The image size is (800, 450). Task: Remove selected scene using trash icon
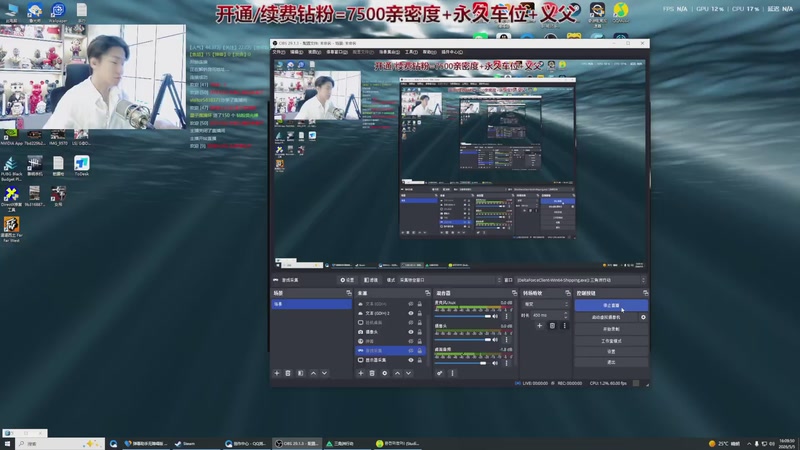pyautogui.click(x=288, y=373)
